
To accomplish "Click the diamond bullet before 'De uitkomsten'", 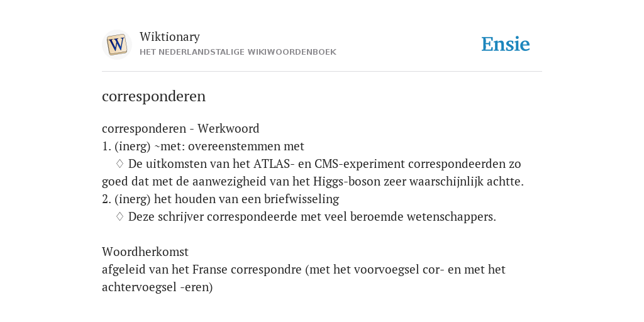I will [x=119, y=164].
